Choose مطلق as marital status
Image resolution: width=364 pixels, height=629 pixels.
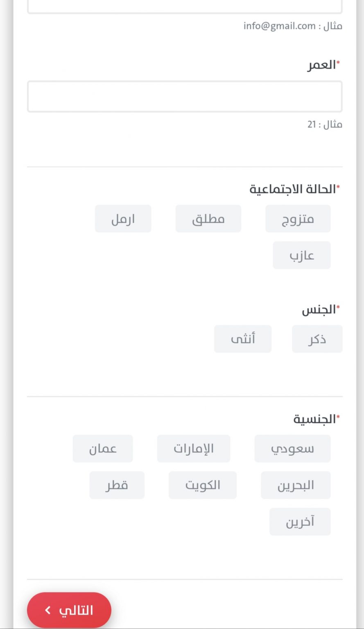click(208, 219)
